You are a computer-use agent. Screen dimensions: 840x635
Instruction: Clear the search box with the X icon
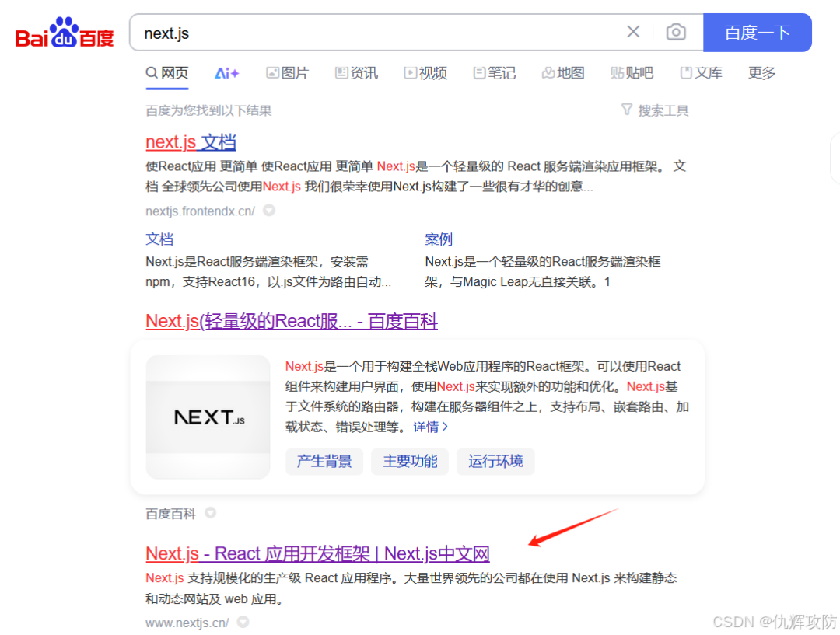(x=633, y=32)
